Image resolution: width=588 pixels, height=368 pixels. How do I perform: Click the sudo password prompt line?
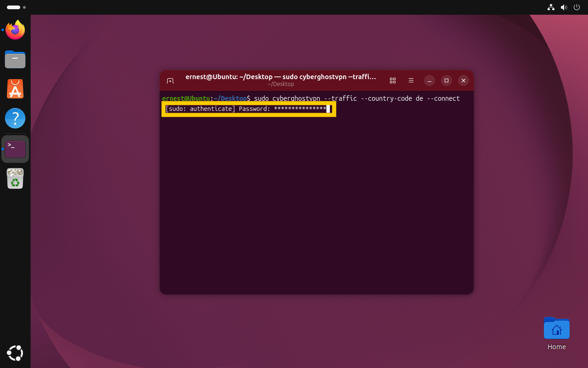click(x=249, y=109)
